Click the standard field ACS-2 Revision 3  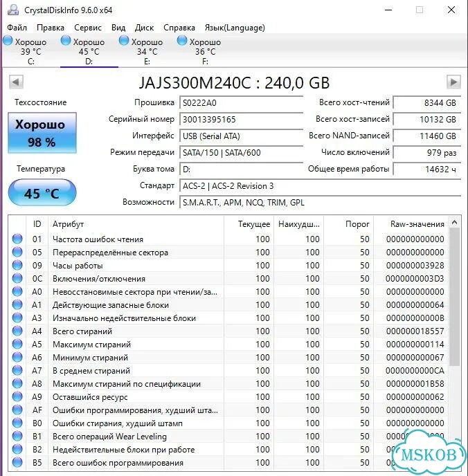point(320,186)
